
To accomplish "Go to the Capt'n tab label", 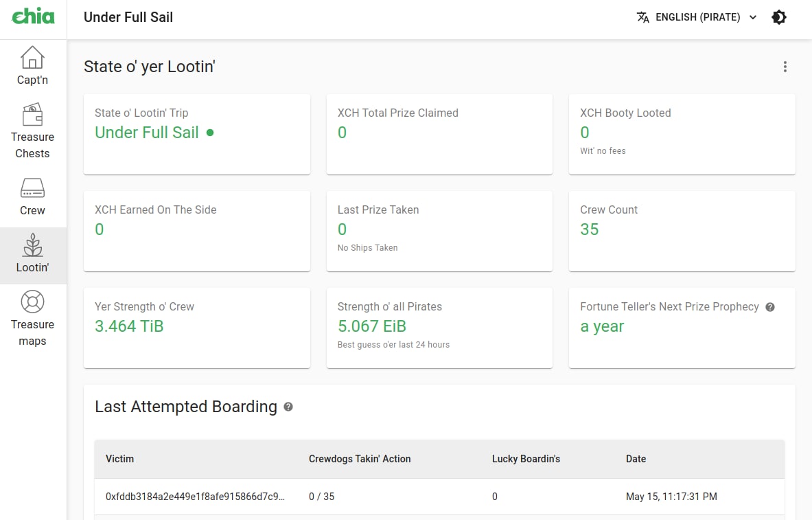I will tap(33, 80).
